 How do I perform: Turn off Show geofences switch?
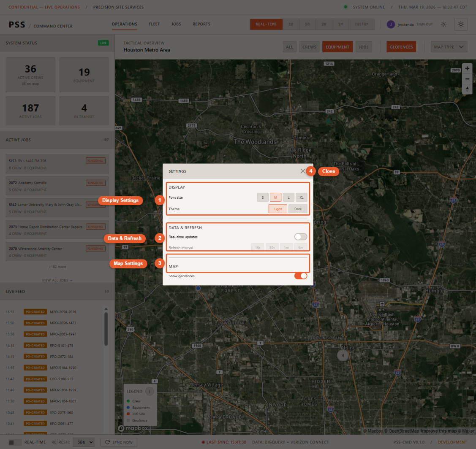coord(301,276)
